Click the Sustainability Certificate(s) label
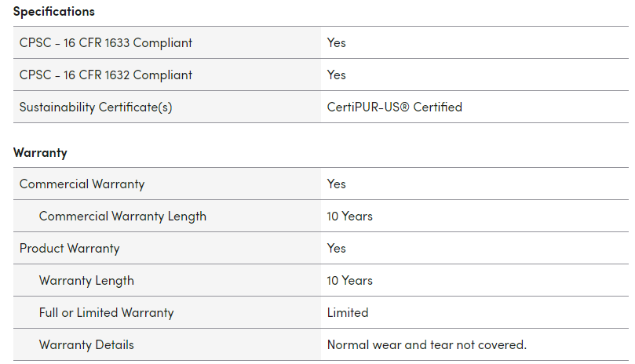 coord(96,107)
